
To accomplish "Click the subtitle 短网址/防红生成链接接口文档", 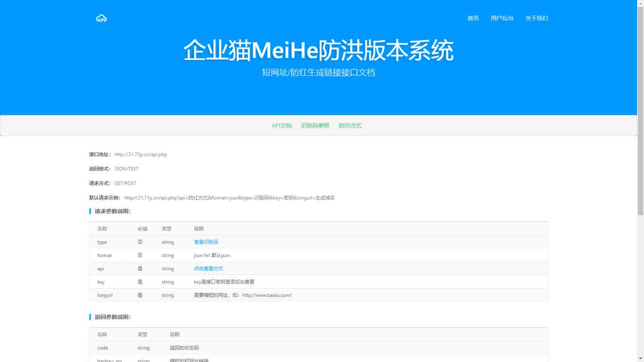I will tap(318, 72).
